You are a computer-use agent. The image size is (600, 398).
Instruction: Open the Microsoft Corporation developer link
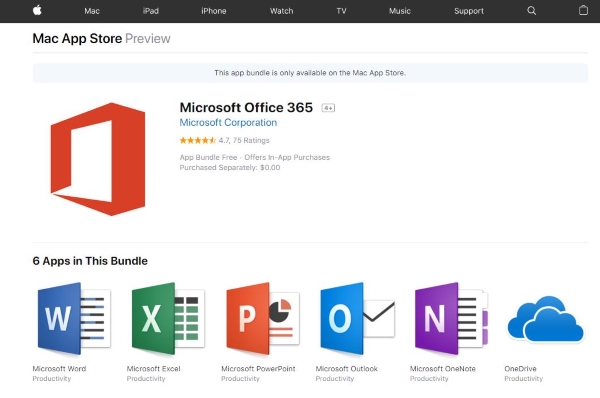click(228, 122)
